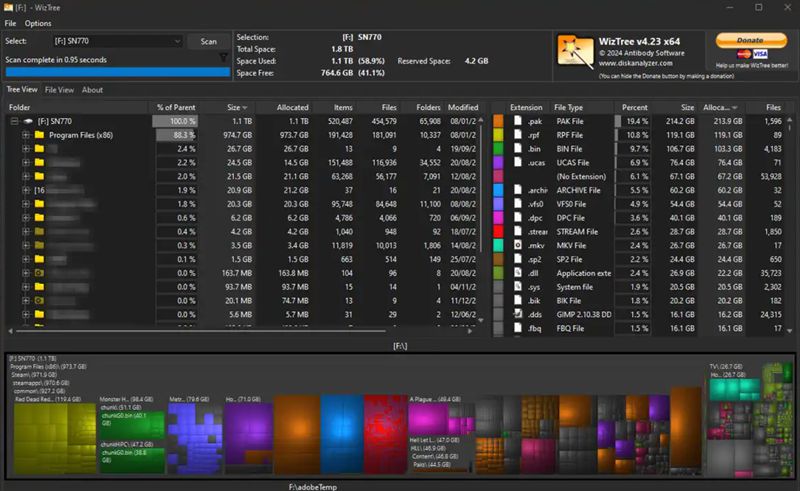The width and height of the screenshot is (800, 491).
Task: Click the Program Files (x86) folder icon
Action: tap(39, 134)
